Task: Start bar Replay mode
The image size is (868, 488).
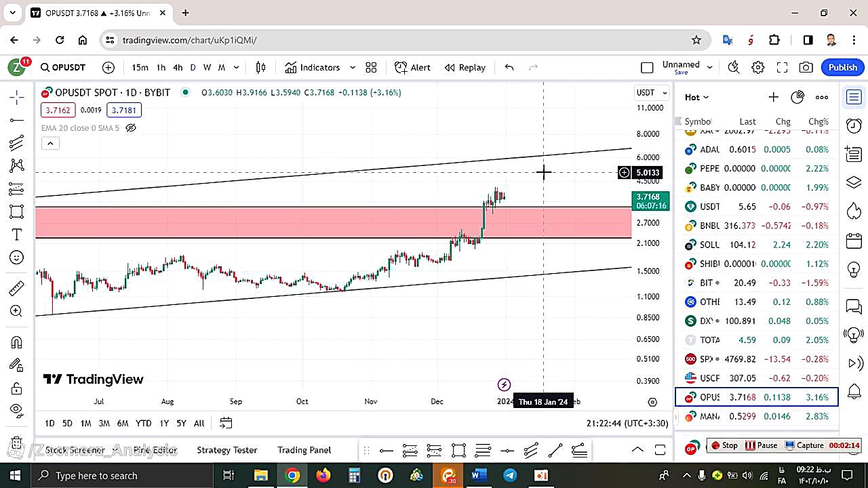Action: pyautogui.click(x=465, y=67)
